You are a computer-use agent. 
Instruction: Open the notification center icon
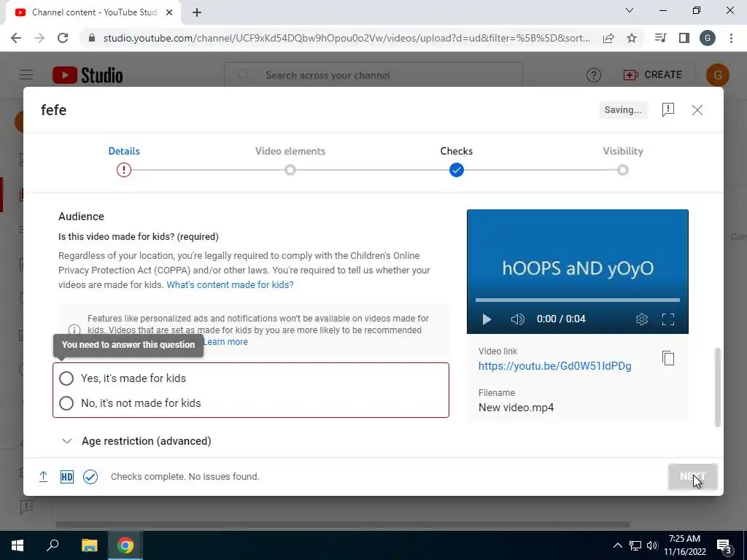click(724, 545)
